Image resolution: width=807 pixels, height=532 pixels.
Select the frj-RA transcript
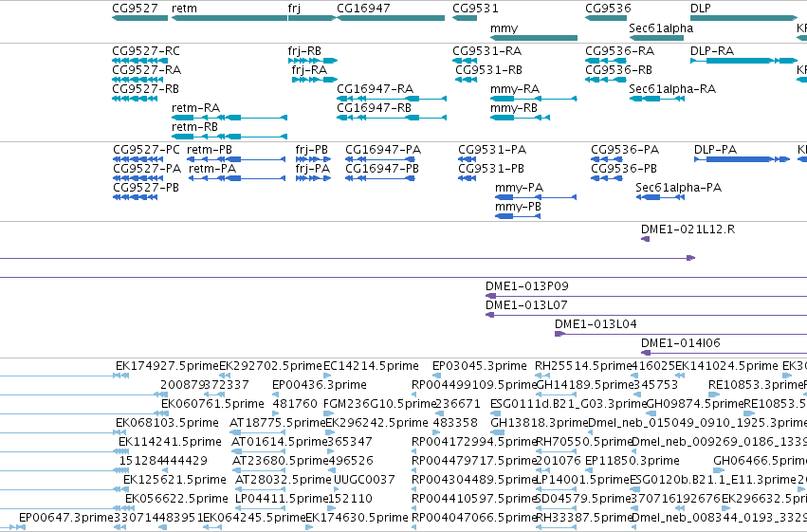pyautogui.click(x=309, y=70)
